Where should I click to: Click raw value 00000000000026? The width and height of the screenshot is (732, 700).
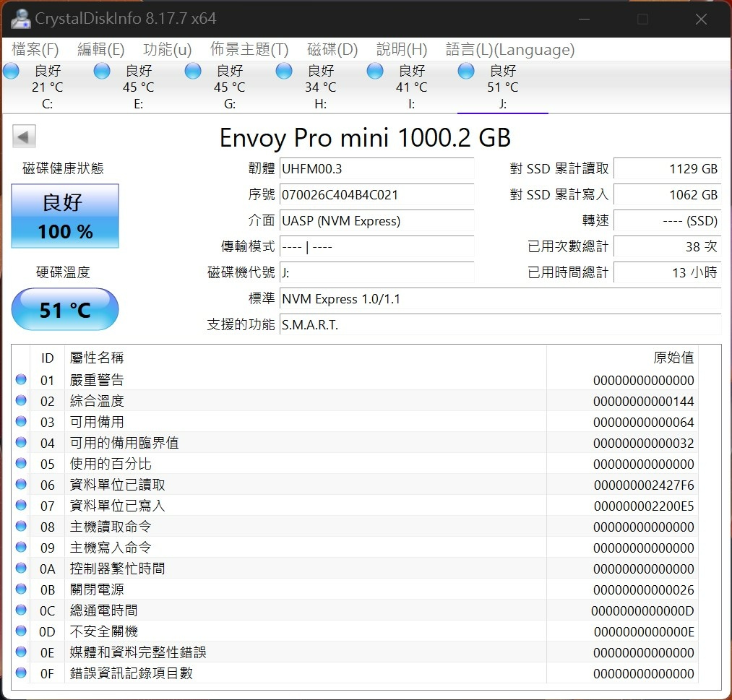pos(643,590)
